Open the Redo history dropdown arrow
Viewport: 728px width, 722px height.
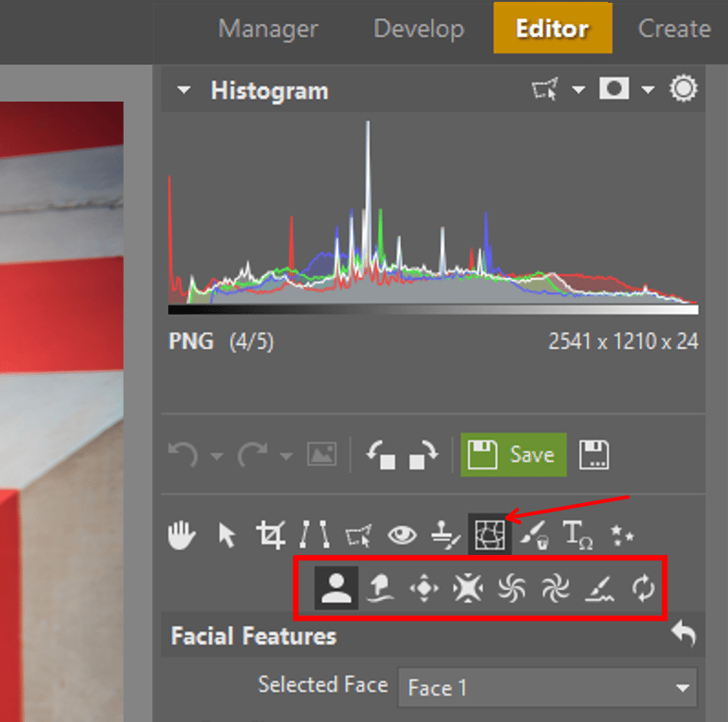(286, 456)
